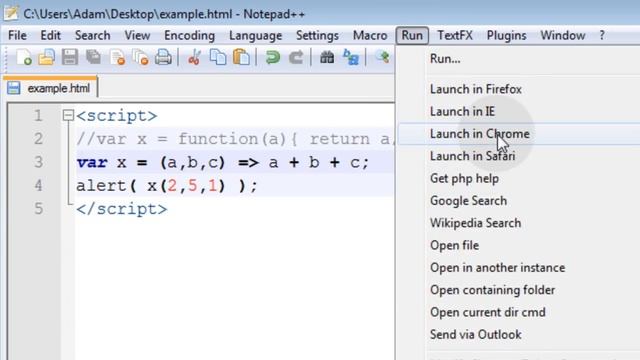This screenshot has height=360, width=640.
Task: Open the question mark help menu
Action: pyautogui.click(x=602, y=36)
